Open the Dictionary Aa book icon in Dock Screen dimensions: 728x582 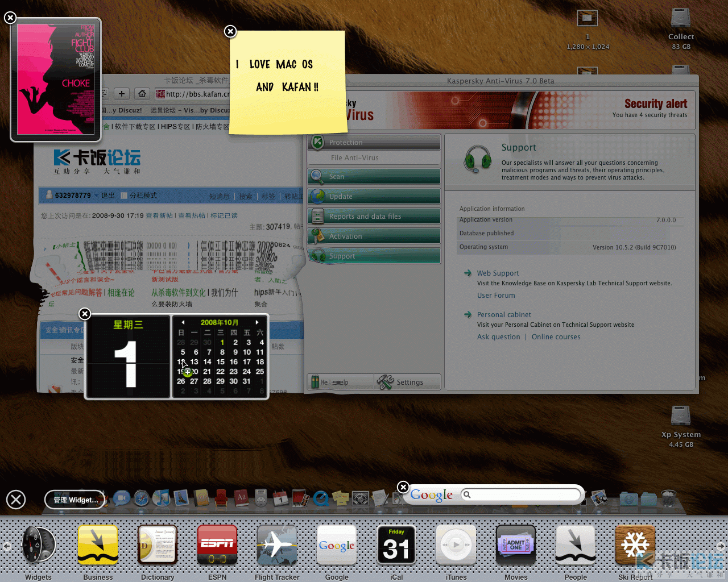point(241,498)
